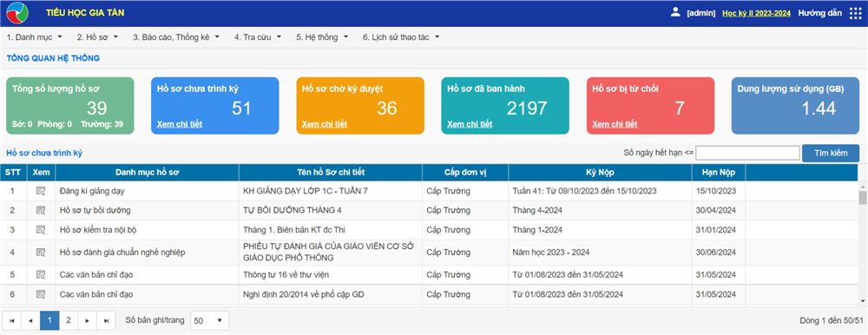868x335 pixels.
Task: Click the Kỳ Nộp cell Năm học 2023 - 2024
Action: [600, 253]
